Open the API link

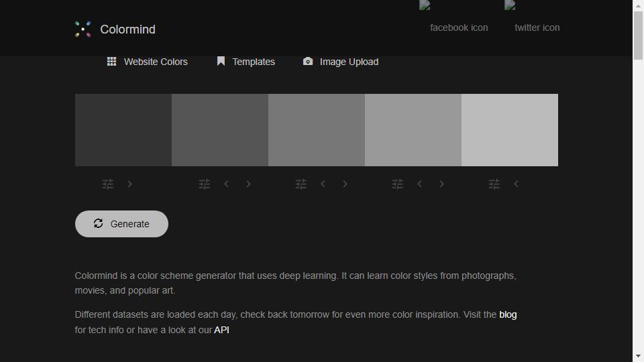pyautogui.click(x=221, y=330)
